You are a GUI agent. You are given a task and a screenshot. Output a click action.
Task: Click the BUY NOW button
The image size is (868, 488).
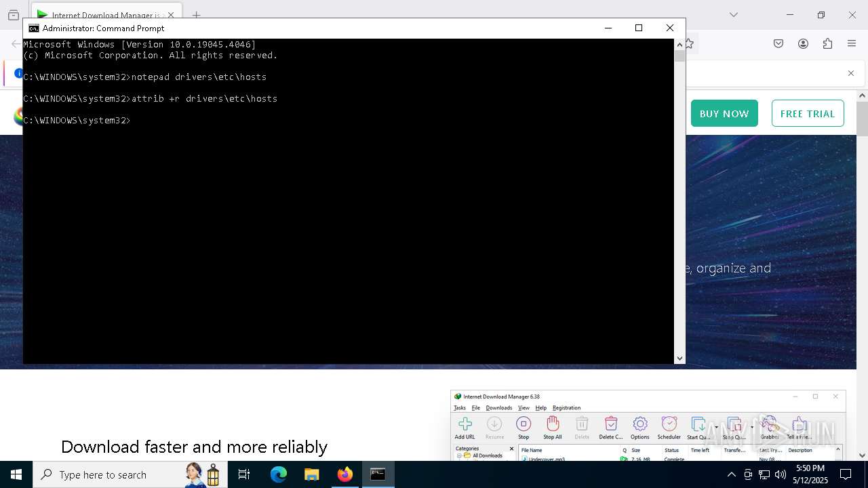[x=724, y=114]
